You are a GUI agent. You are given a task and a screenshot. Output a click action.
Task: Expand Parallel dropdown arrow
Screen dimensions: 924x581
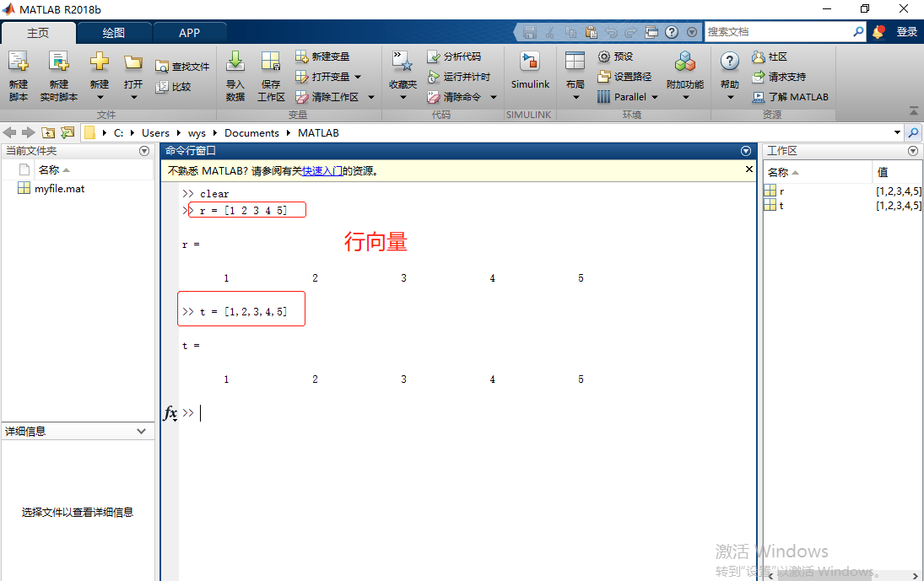[x=655, y=97]
